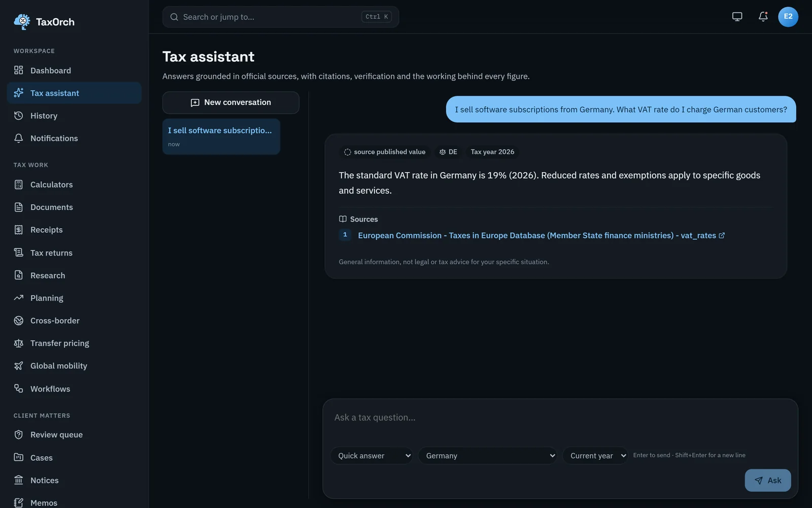The width and height of the screenshot is (812, 508).
Task: Open Notifications in the sidebar
Action: 74,138
